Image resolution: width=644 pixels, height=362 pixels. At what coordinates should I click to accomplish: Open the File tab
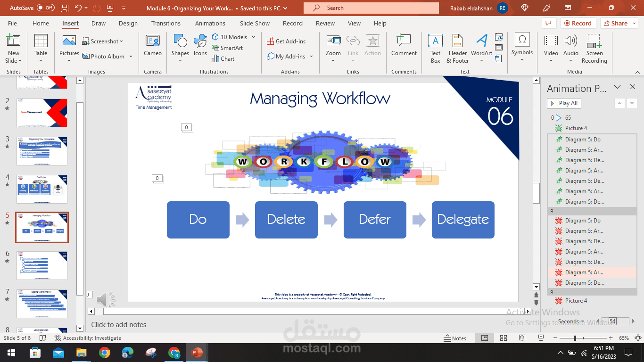(12, 23)
